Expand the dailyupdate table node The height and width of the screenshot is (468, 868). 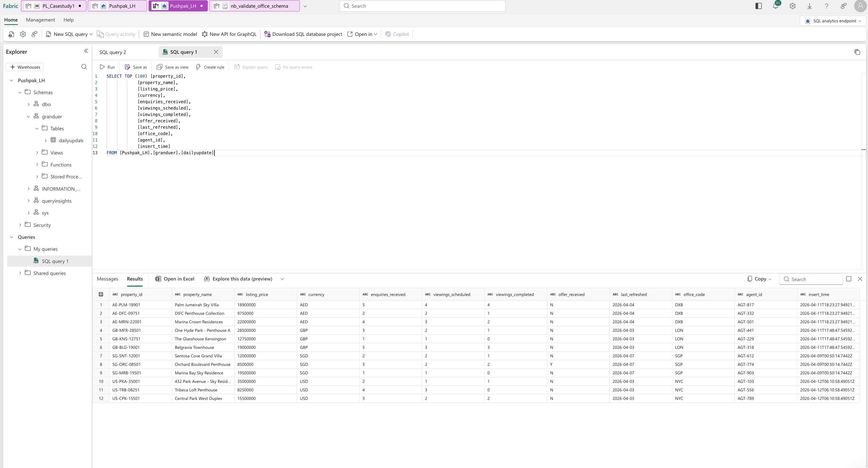[45, 141]
